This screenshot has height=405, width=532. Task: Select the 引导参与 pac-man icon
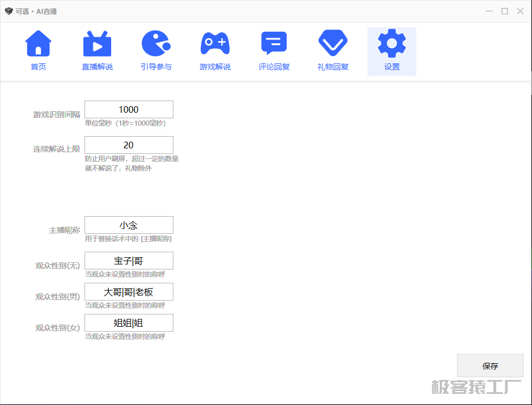[156, 43]
